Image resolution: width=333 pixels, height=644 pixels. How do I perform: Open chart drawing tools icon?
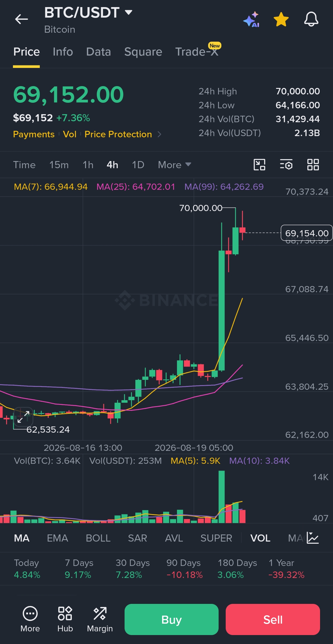259,164
